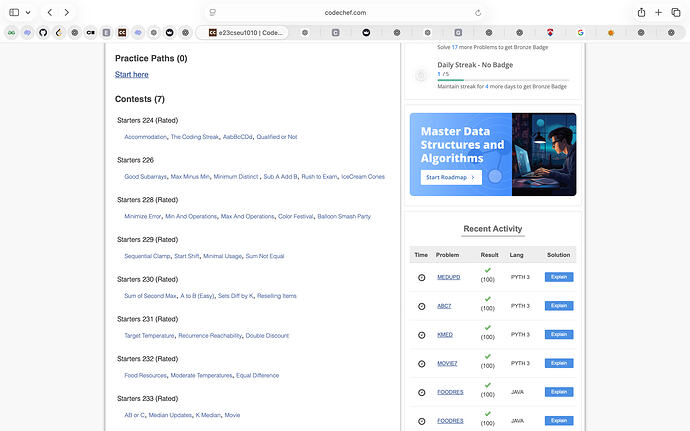Open the MOVIE7 problem link
Image resolution: width=690 pixels, height=431 pixels.
(x=447, y=363)
